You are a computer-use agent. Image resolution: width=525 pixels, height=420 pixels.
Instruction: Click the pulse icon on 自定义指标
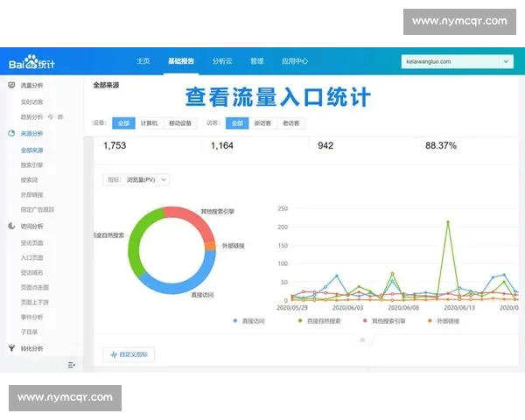114,354
